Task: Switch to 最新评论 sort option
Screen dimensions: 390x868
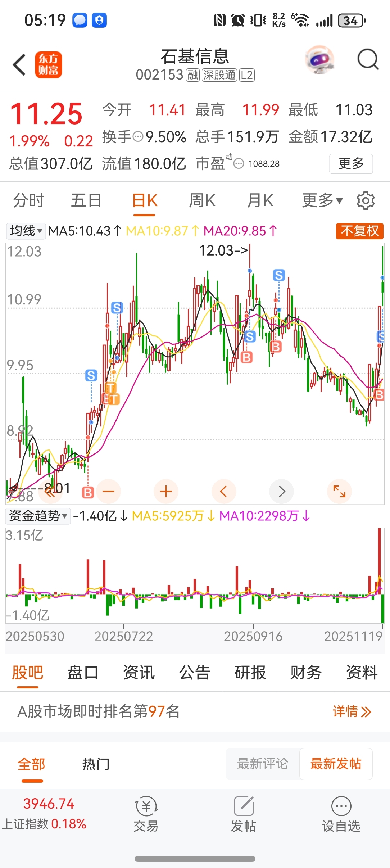Action: (x=263, y=764)
